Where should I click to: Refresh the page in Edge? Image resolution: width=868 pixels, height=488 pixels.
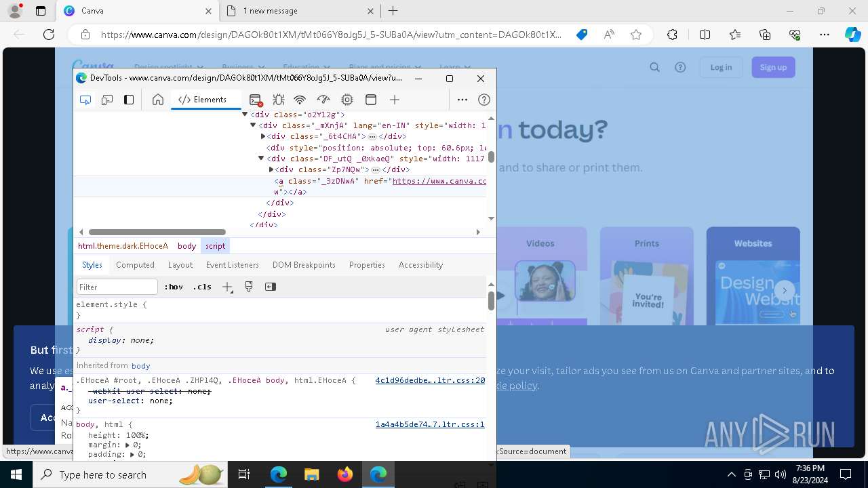pyautogui.click(x=49, y=35)
